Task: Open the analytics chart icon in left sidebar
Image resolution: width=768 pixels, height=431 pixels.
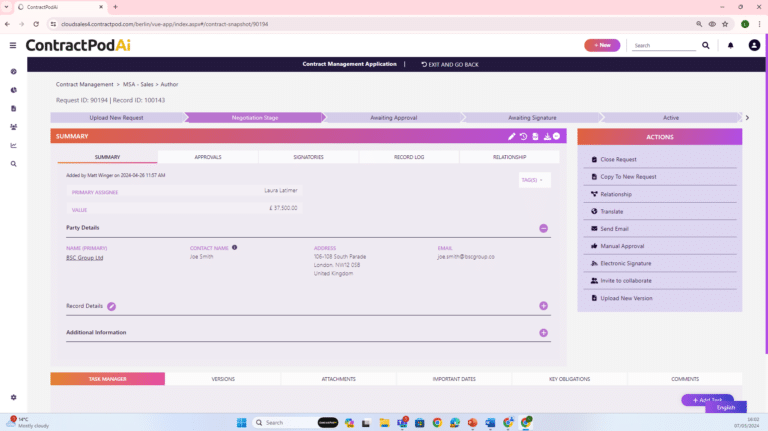Action: (x=13, y=145)
